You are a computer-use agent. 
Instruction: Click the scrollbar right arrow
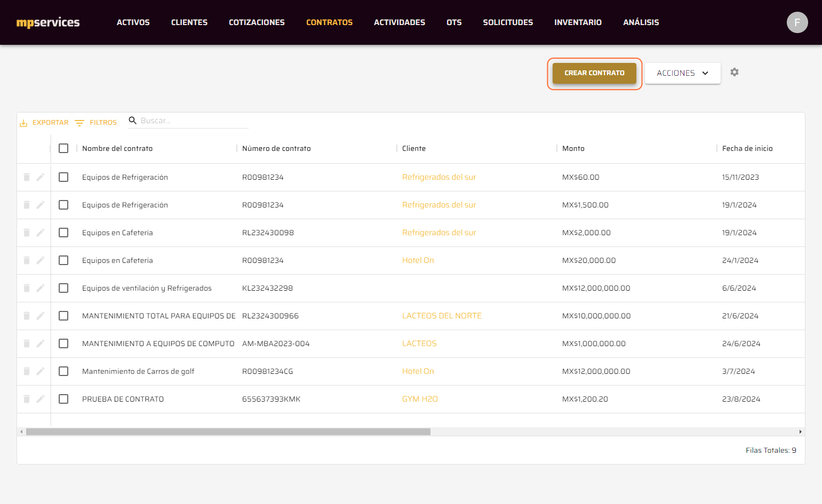point(800,431)
